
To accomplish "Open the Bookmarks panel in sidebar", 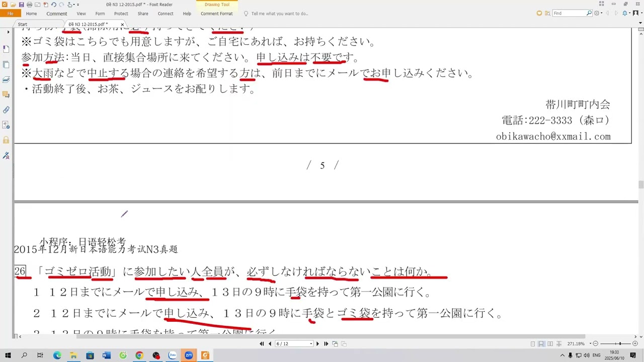I will click(6, 49).
